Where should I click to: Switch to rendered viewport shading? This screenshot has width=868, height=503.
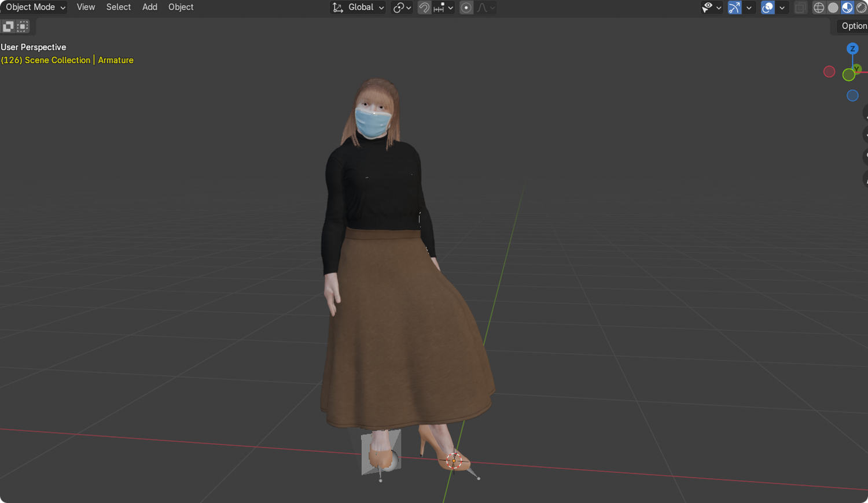click(x=861, y=8)
